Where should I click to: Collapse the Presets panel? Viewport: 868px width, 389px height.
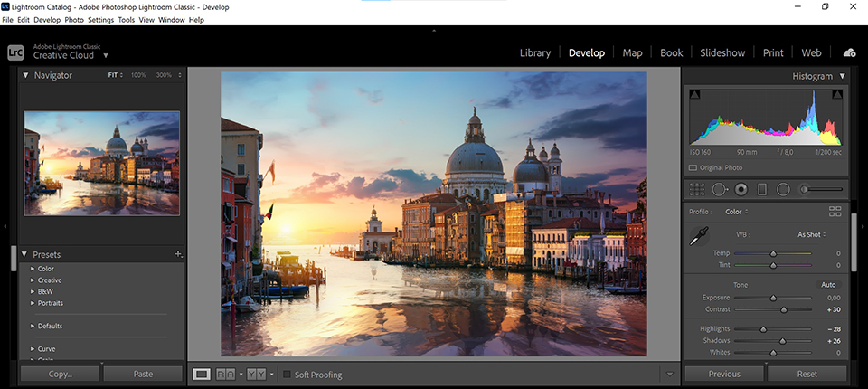[25, 254]
